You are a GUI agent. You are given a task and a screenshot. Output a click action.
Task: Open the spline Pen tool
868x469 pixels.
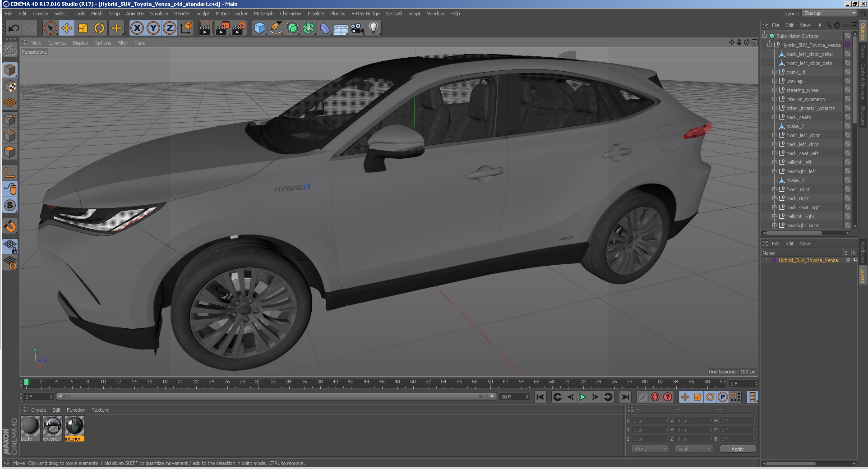click(276, 28)
